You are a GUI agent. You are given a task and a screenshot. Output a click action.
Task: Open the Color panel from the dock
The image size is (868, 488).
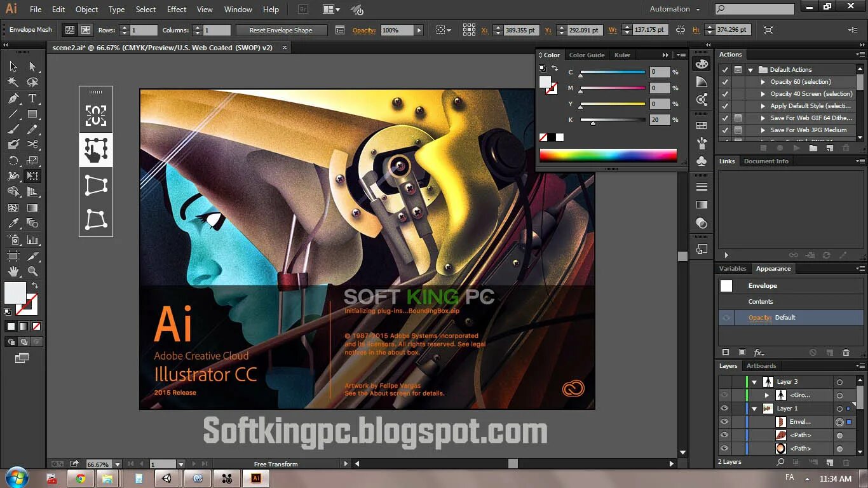[x=702, y=64]
